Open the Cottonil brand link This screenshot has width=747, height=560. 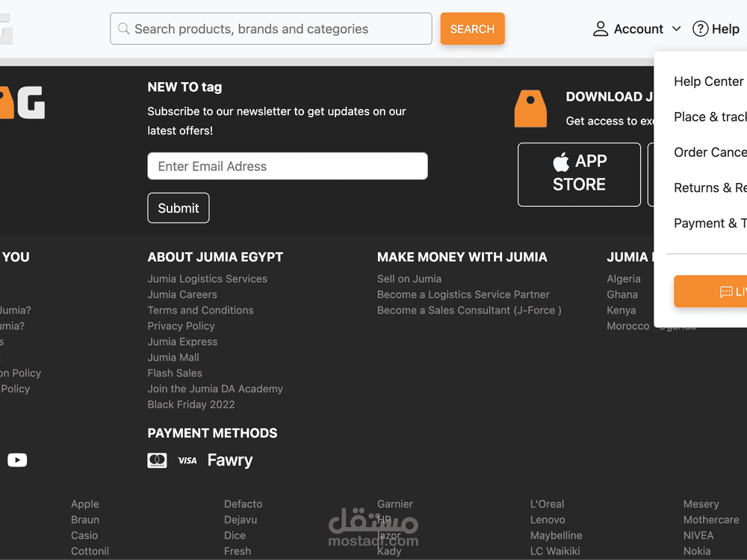pyautogui.click(x=90, y=551)
